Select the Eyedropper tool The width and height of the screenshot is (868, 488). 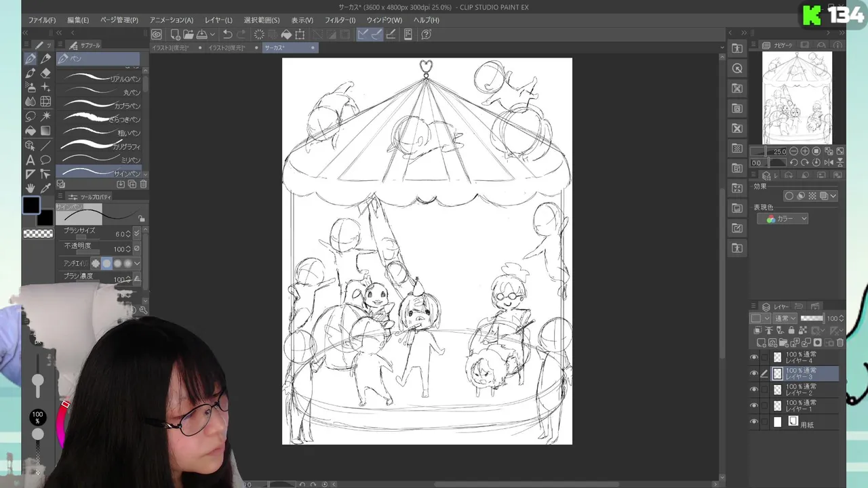pyautogui.click(x=45, y=188)
